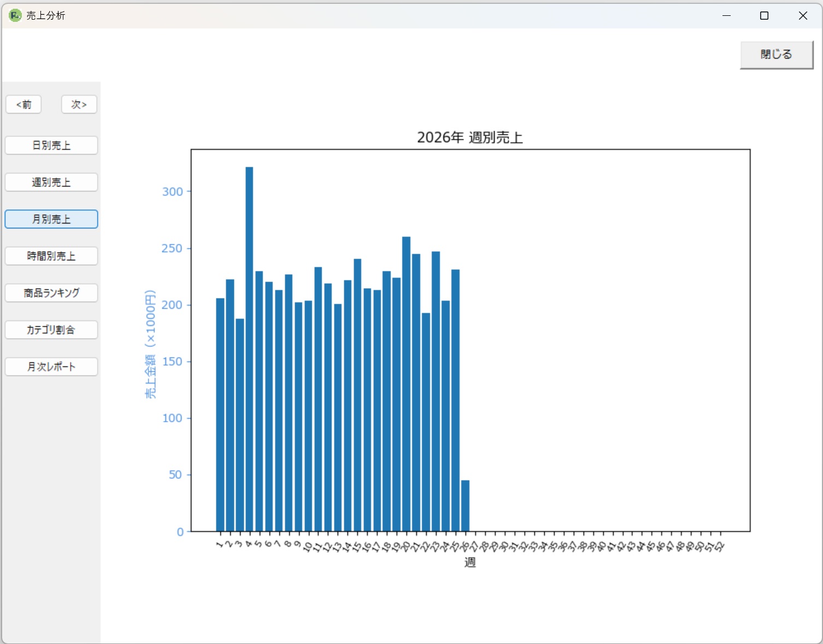823x644 pixels.
Task: Advance to the next period with 次>
Action: point(79,104)
